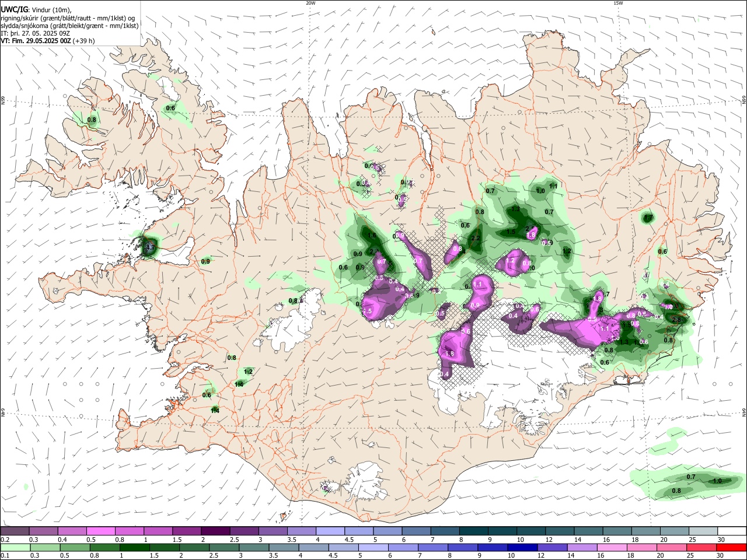Viewport: 747px width, 560px height.
Task: Click the initial time 'IT: þri. 27. 05. 2025 09Z'
Action: click(36, 33)
